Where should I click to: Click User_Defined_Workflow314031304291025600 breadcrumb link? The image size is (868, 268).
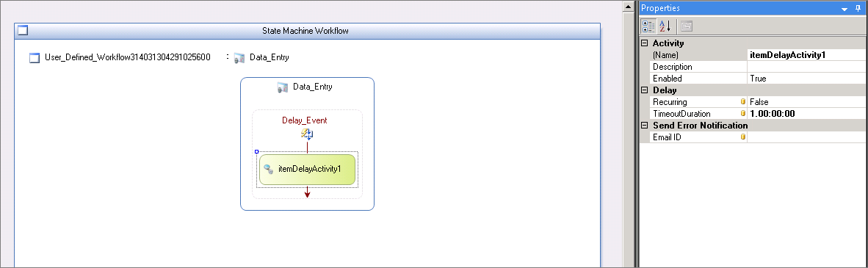(127, 57)
